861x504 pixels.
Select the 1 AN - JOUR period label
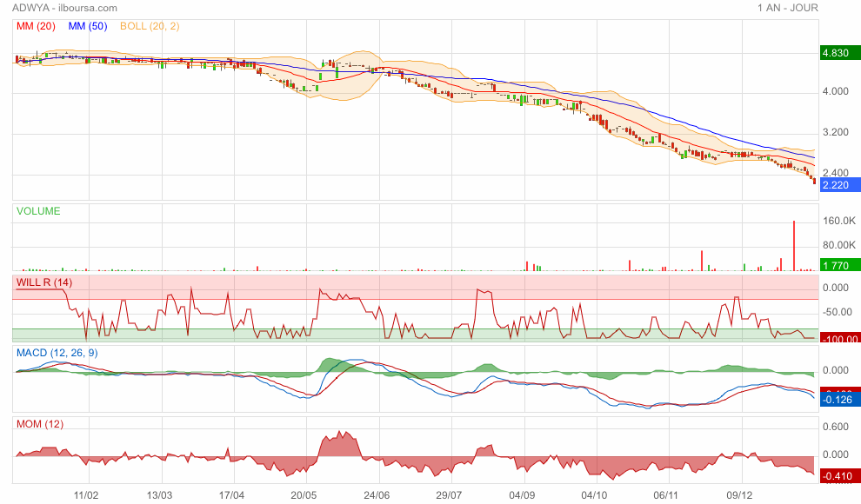click(787, 8)
